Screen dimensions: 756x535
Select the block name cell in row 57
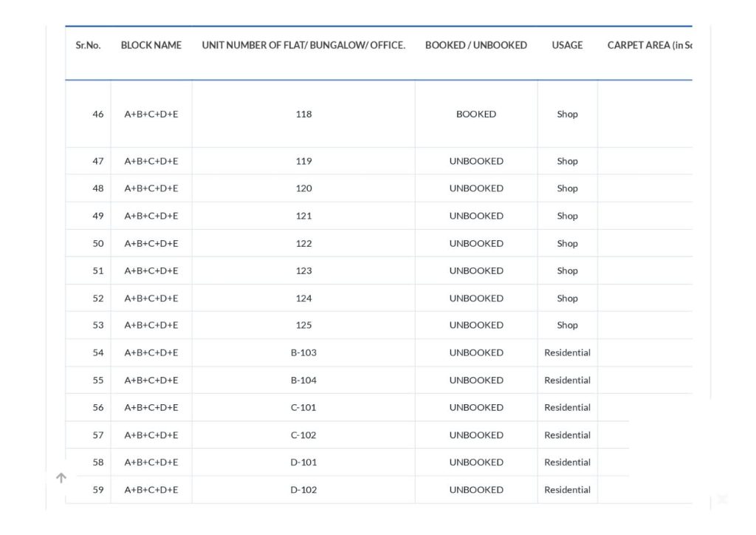pos(151,435)
